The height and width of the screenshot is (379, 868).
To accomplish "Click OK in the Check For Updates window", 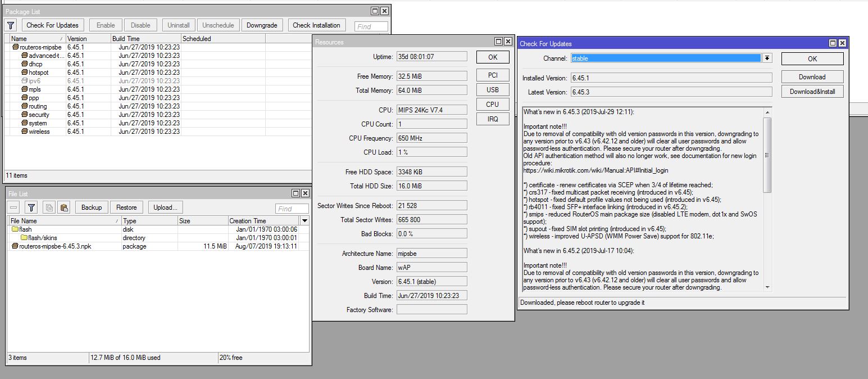I will 812,59.
